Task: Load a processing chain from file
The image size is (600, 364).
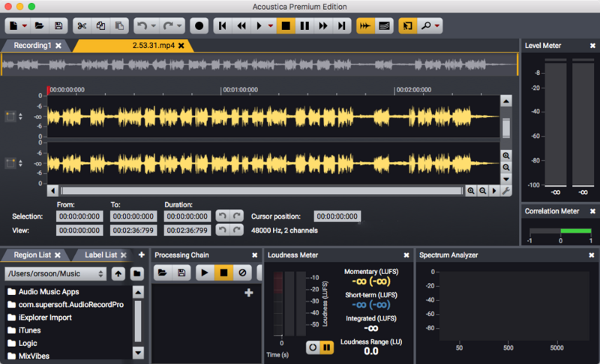Action: [163, 273]
